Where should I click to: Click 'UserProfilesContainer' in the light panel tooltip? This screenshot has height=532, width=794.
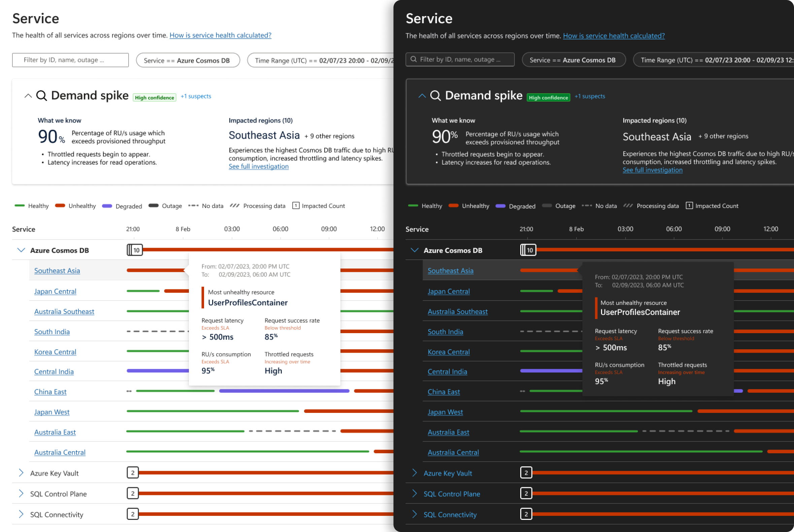[x=248, y=303]
